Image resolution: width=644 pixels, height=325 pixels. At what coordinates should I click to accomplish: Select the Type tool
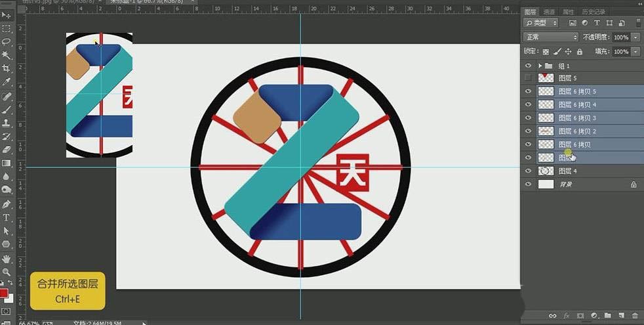pos(7,217)
